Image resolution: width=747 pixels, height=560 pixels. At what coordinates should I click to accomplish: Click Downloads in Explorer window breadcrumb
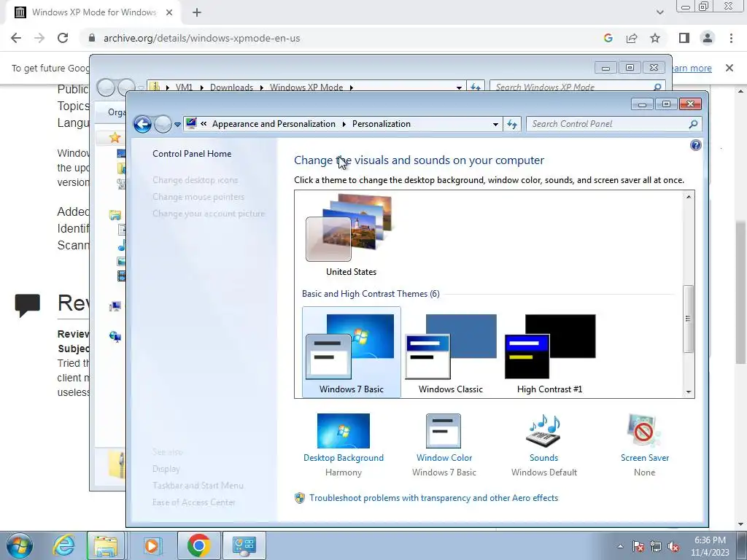click(231, 87)
